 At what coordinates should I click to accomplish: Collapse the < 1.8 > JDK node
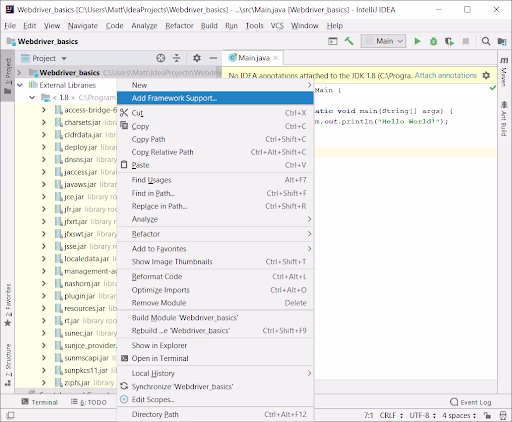(x=32, y=97)
